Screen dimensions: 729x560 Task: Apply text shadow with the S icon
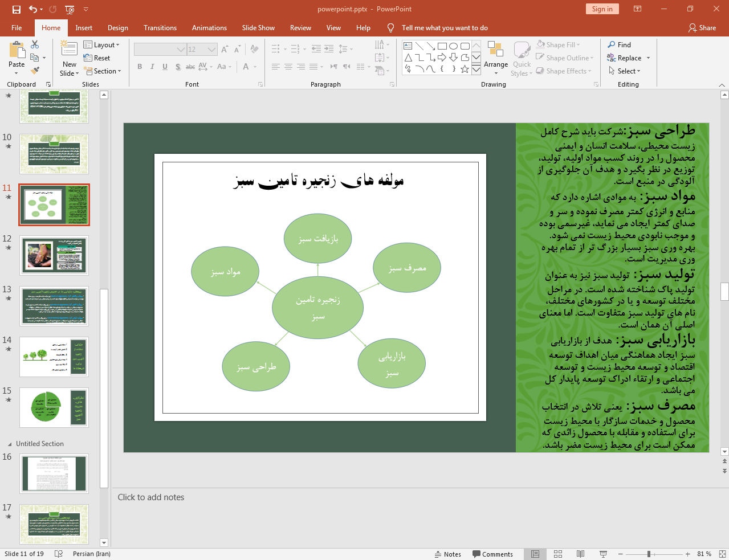point(178,67)
